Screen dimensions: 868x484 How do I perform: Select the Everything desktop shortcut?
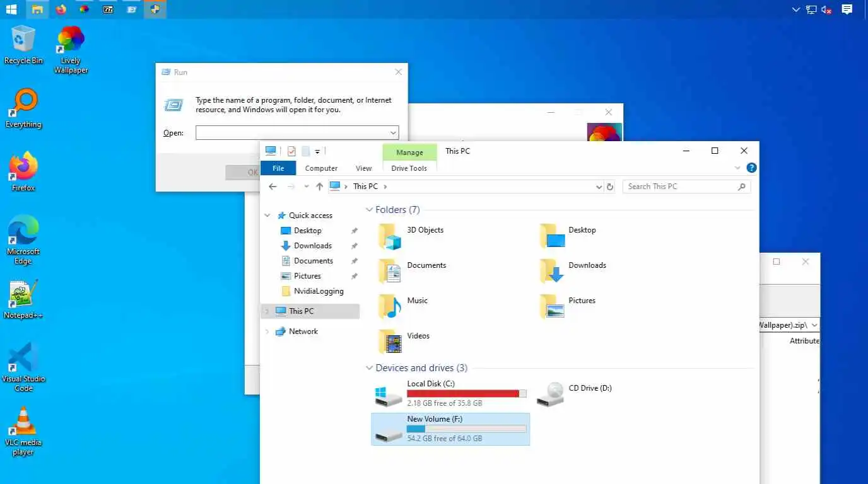click(x=23, y=108)
